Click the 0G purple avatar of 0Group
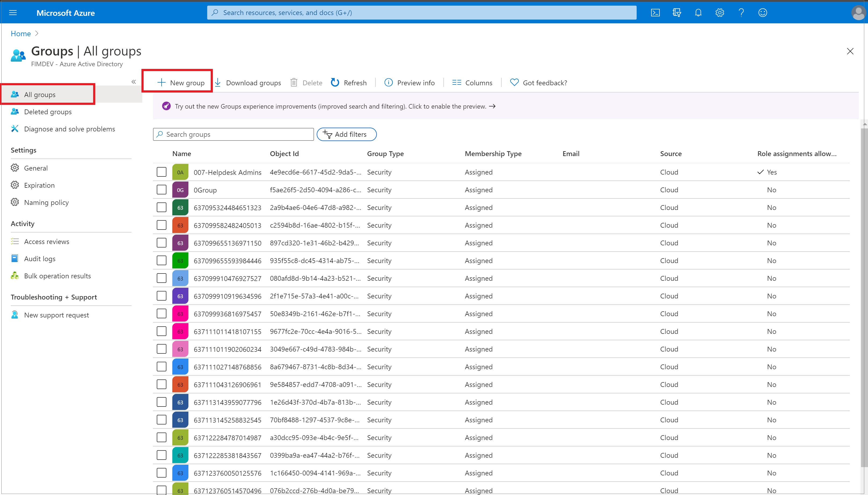 tap(180, 190)
